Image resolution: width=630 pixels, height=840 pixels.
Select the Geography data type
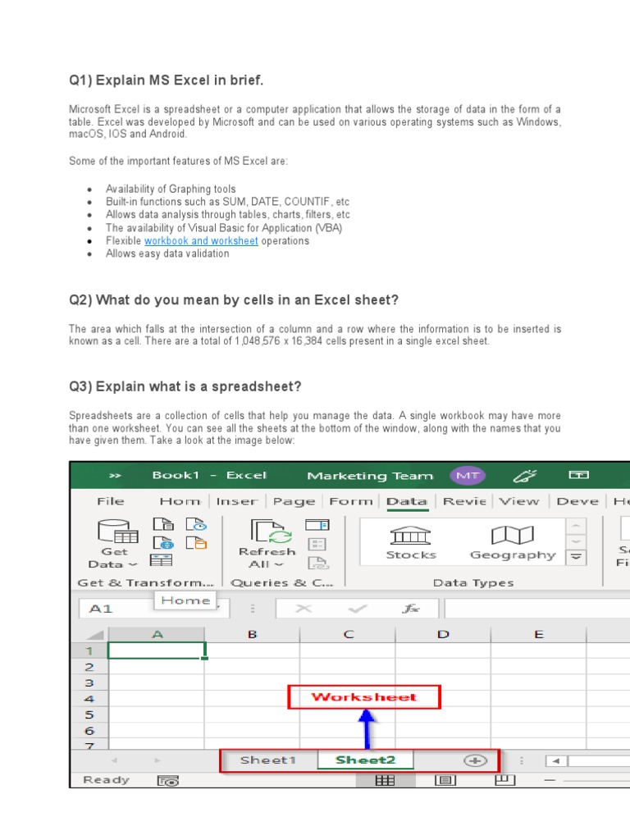click(513, 542)
